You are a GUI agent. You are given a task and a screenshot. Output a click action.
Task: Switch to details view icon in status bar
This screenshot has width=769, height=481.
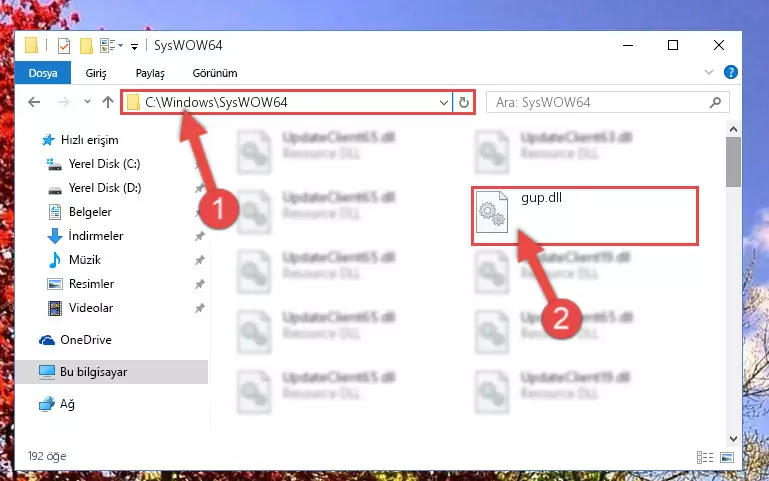pos(705,457)
